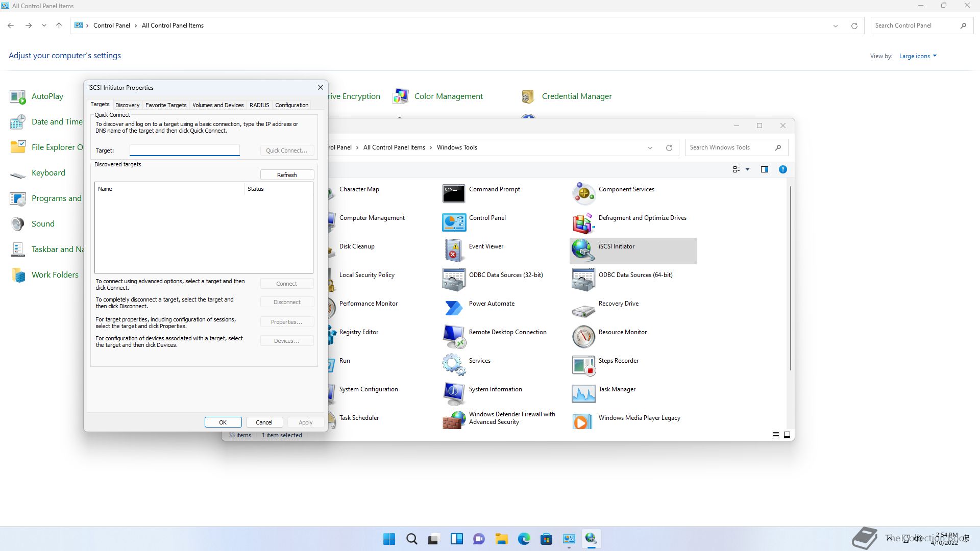The height and width of the screenshot is (551, 980).
Task: Switch to details view in Windows Tools status bar
Action: point(775,435)
